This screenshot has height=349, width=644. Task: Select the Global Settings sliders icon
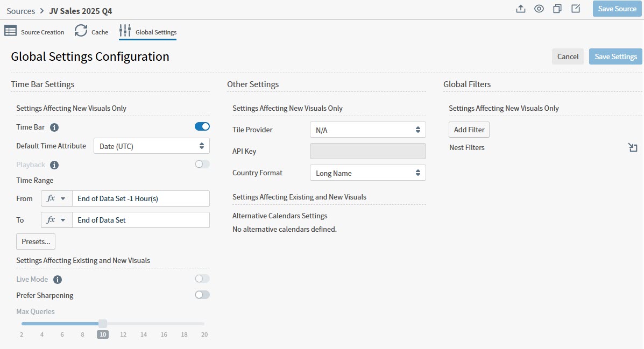(124, 32)
